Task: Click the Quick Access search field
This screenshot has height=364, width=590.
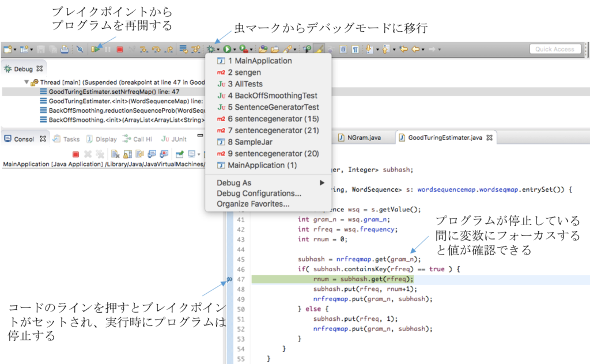Action: (x=555, y=50)
